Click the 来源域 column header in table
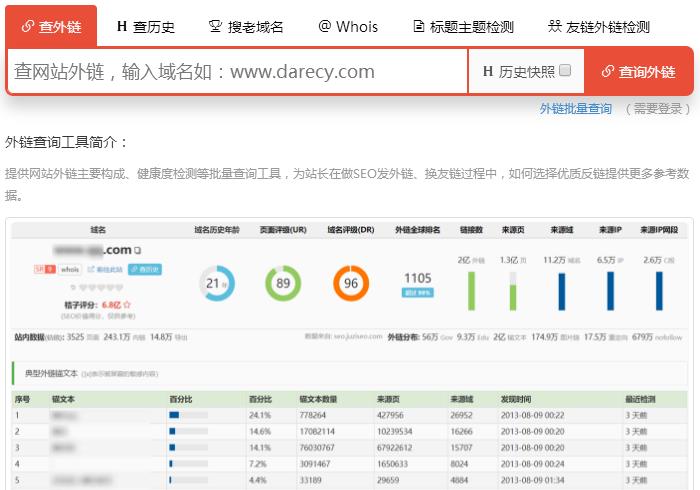The width and height of the screenshot is (700, 490). [x=466, y=397]
